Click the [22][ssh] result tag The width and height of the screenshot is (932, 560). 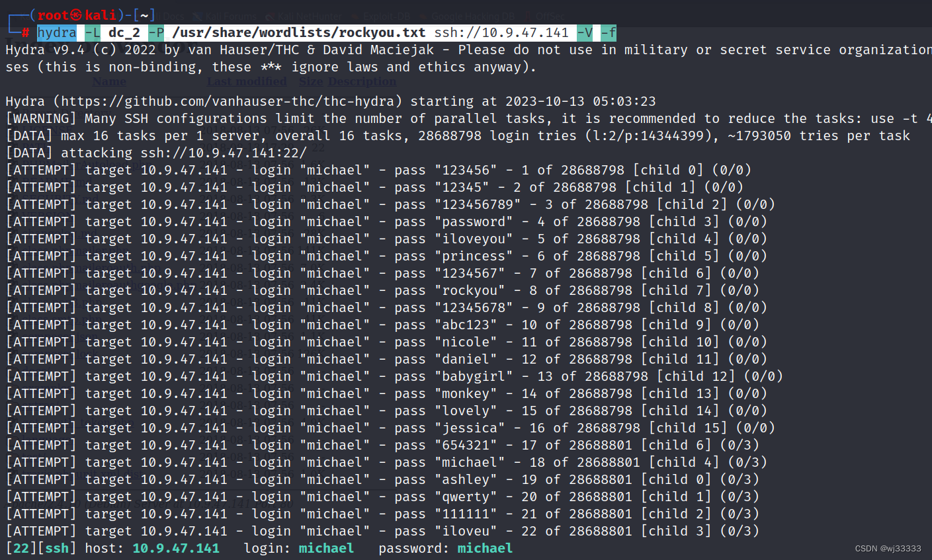pyautogui.click(x=41, y=548)
